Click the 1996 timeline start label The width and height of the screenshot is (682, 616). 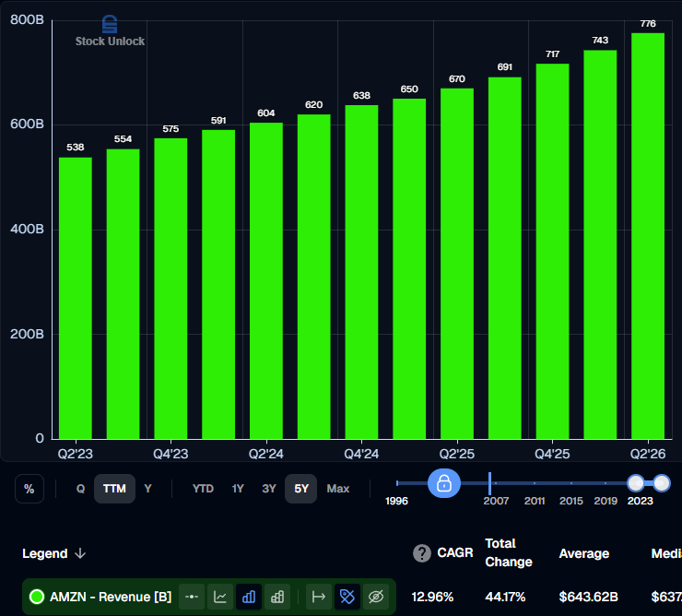tap(396, 501)
